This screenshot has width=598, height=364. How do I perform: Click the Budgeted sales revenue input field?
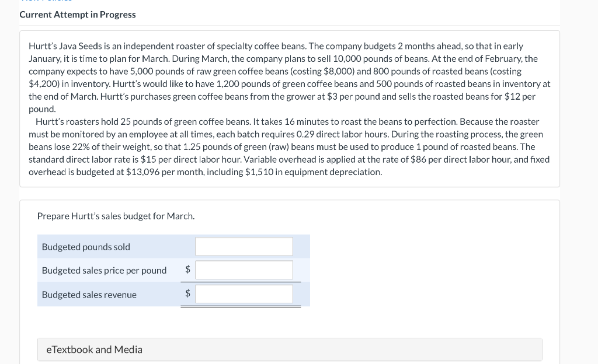(244, 294)
